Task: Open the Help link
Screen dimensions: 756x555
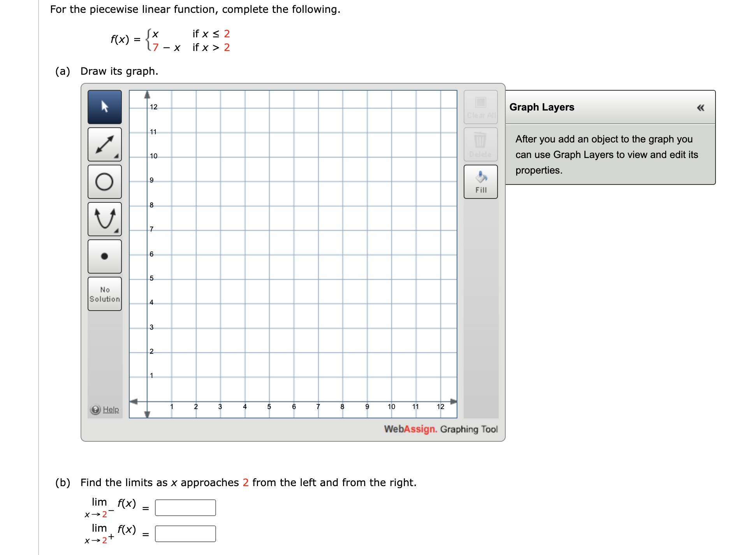Action: point(110,410)
